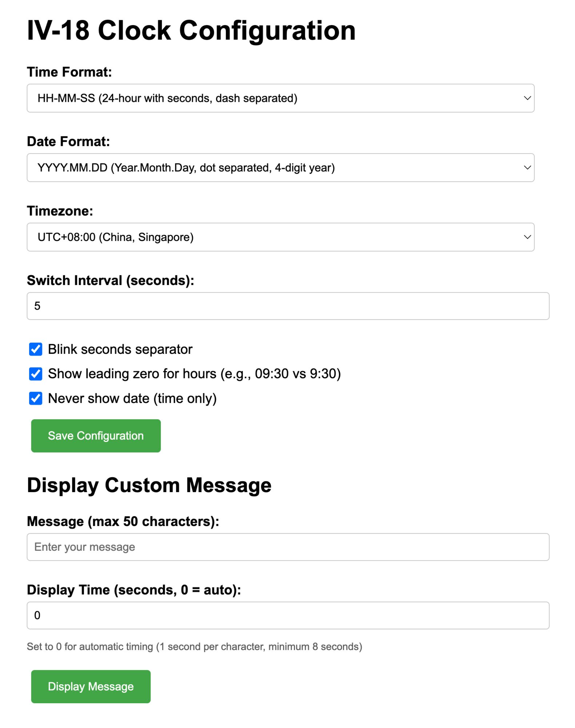The width and height of the screenshot is (575, 728).
Task: Expand the Date Format dropdown
Action: (280, 167)
